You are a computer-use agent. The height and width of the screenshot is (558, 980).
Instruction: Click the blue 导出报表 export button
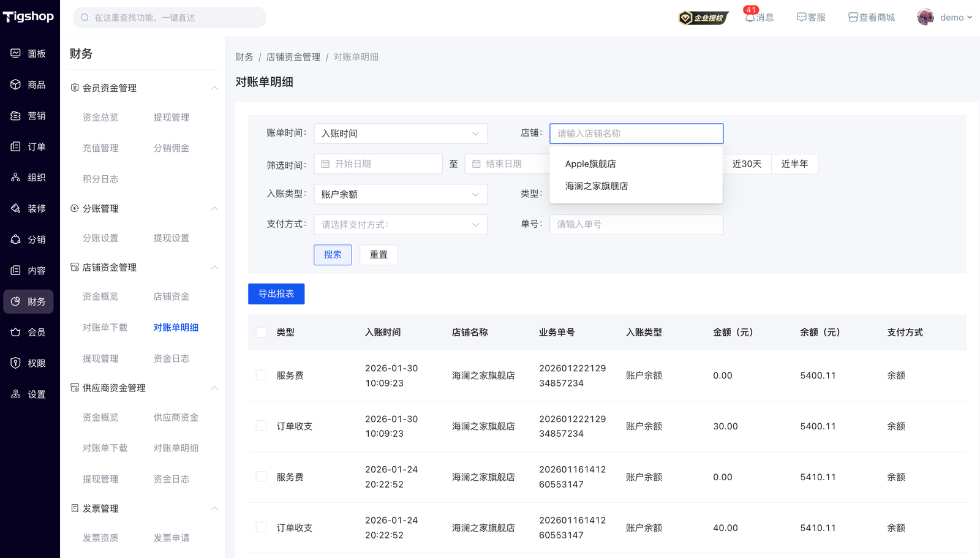coord(276,294)
